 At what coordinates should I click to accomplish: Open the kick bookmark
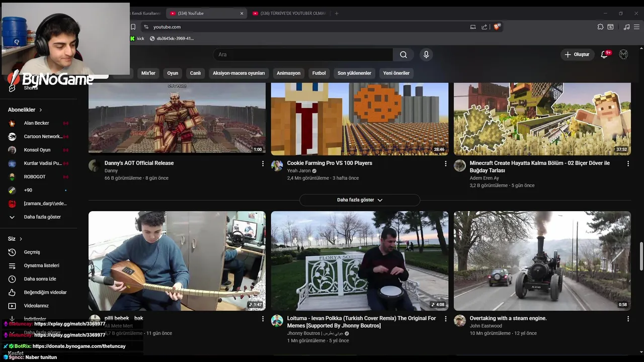(137, 38)
